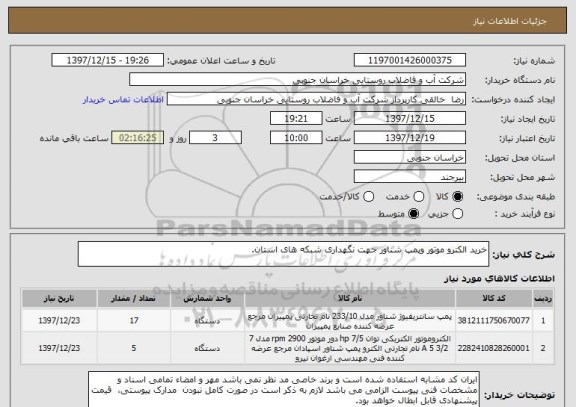Screen dimensions: 576x407
Task: Click the نام کالا column header
Action: (x=350, y=298)
